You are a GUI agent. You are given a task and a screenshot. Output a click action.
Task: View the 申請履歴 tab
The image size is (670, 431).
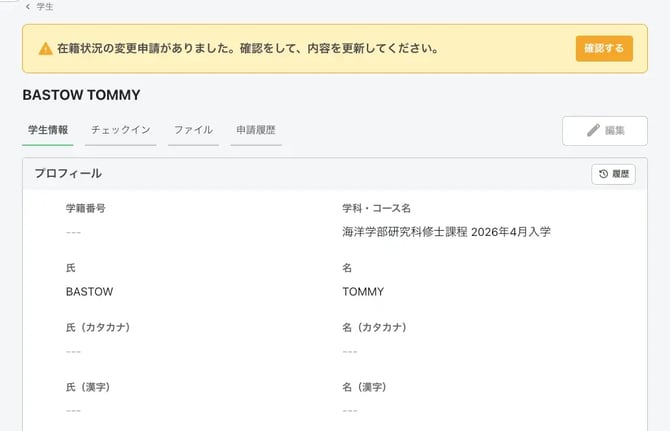click(256, 130)
